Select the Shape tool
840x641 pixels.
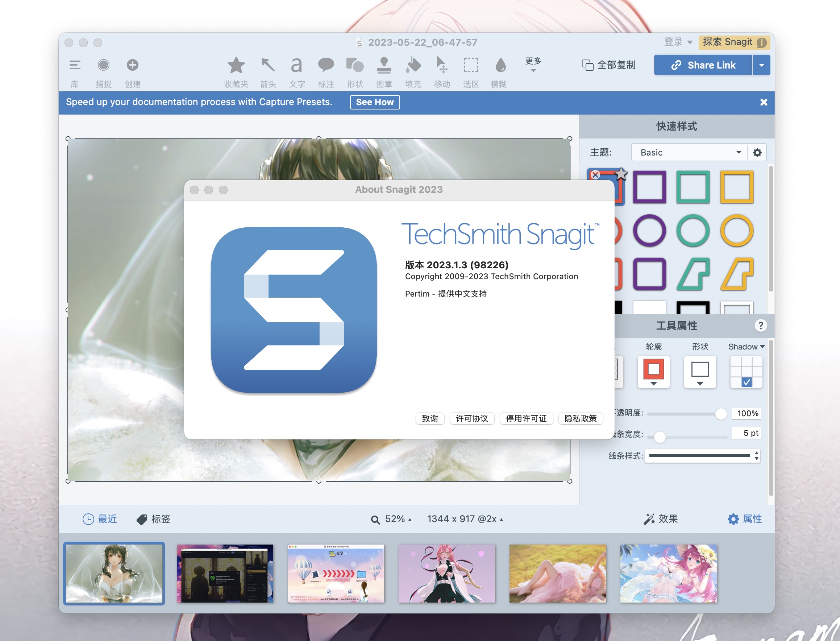(x=355, y=65)
